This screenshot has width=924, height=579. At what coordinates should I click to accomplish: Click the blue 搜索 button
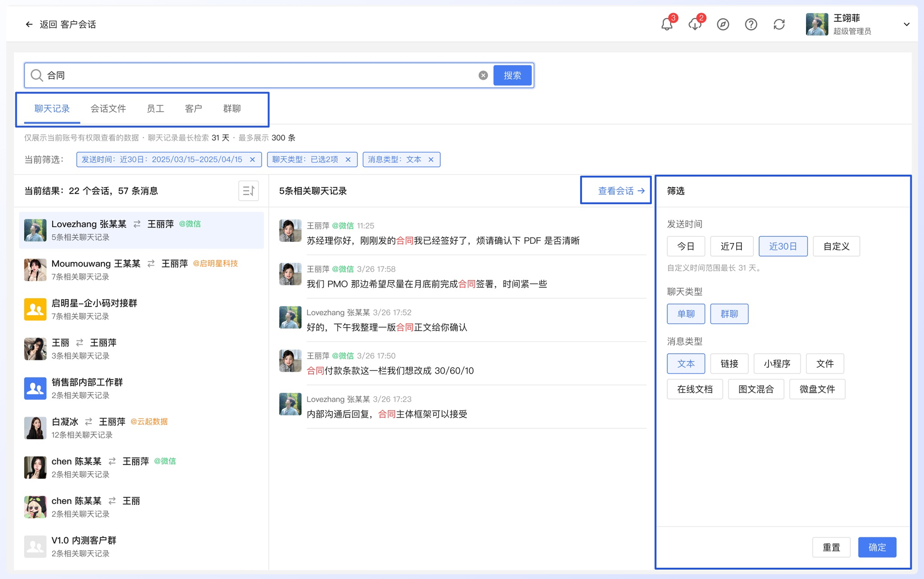click(512, 75)
